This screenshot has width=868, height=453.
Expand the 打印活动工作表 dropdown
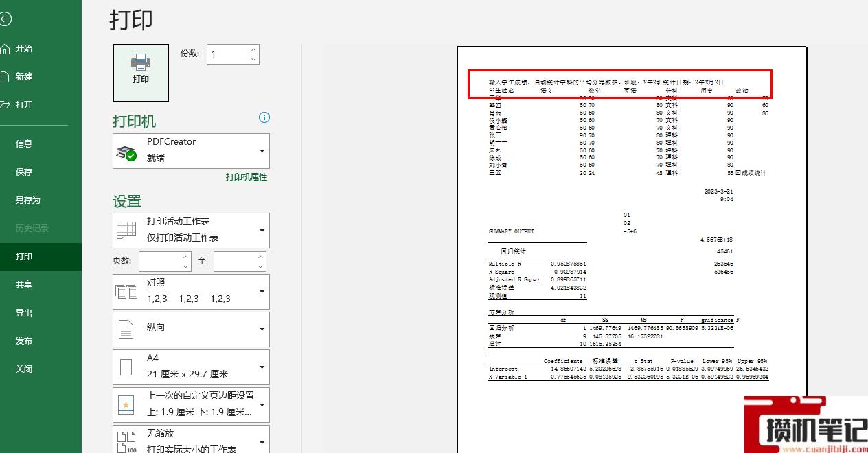pos(192,230)
